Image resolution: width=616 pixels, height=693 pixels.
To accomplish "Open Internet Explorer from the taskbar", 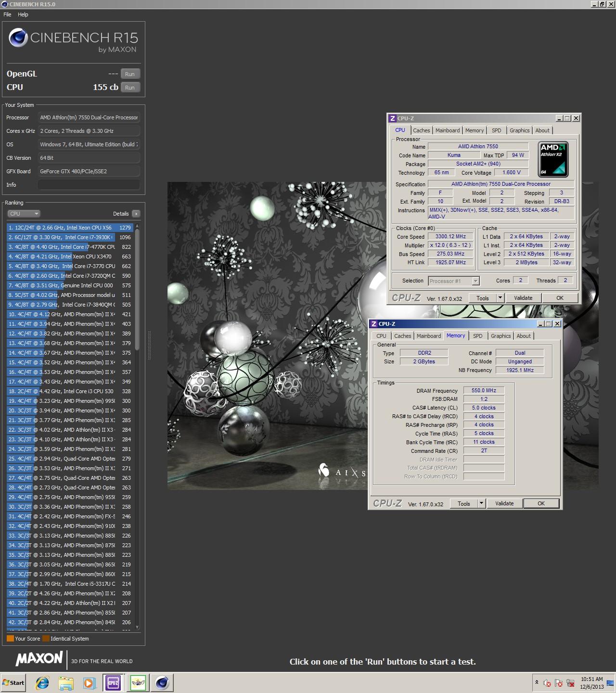I will (x=42, y=682).
